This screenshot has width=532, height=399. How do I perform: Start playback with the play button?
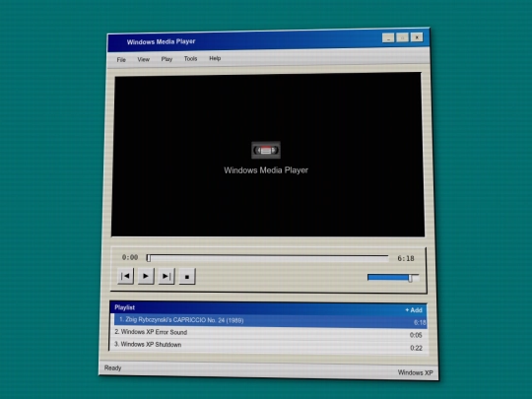pos(146,276)
